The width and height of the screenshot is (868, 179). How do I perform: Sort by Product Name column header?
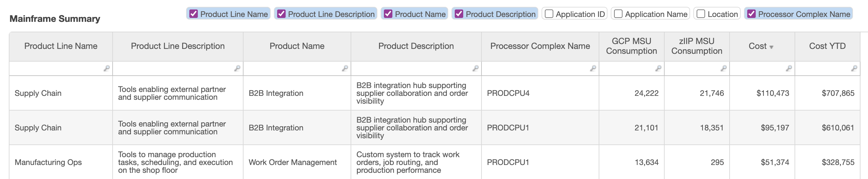(x=297, y=46)
